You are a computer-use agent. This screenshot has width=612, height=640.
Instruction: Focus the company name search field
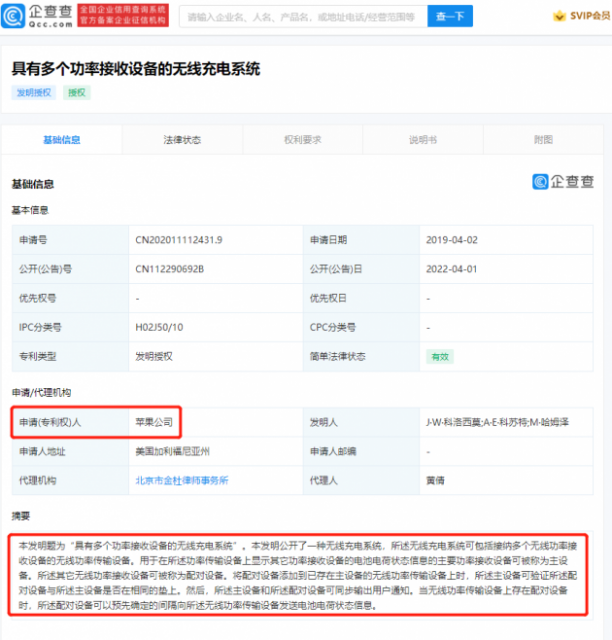pos(303,16)
